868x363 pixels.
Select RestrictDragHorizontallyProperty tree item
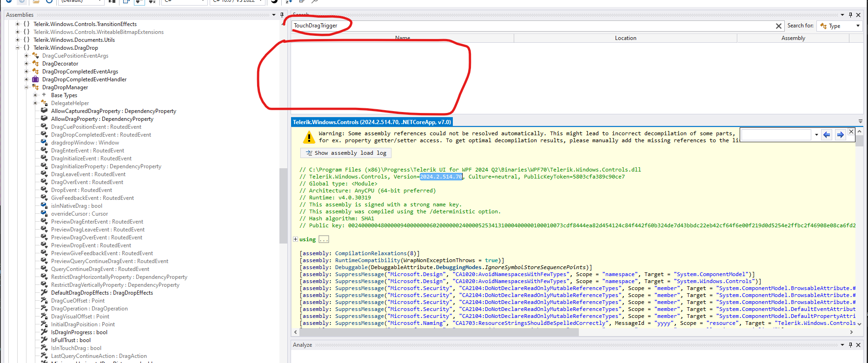pos(119,277)
